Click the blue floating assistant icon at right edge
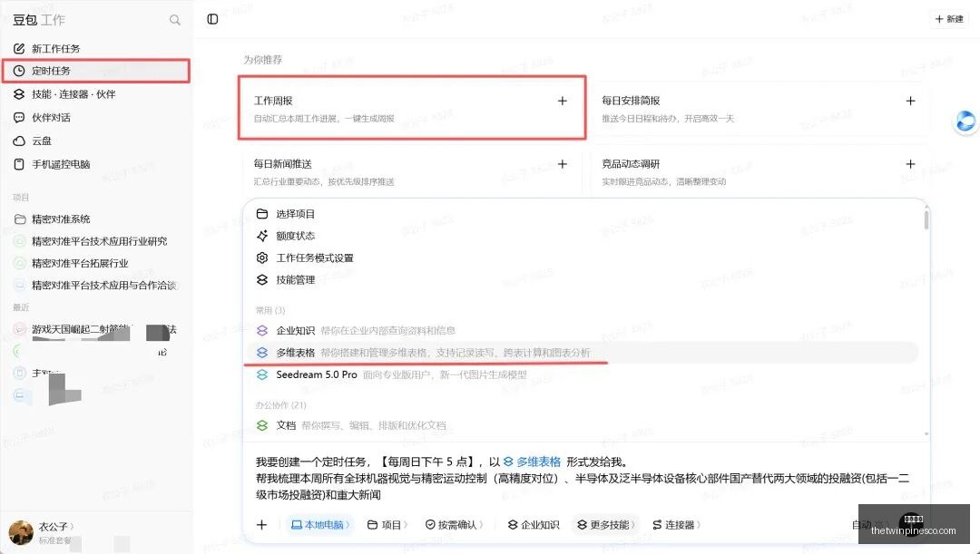The image size is (980, 554). pos(965,121)
